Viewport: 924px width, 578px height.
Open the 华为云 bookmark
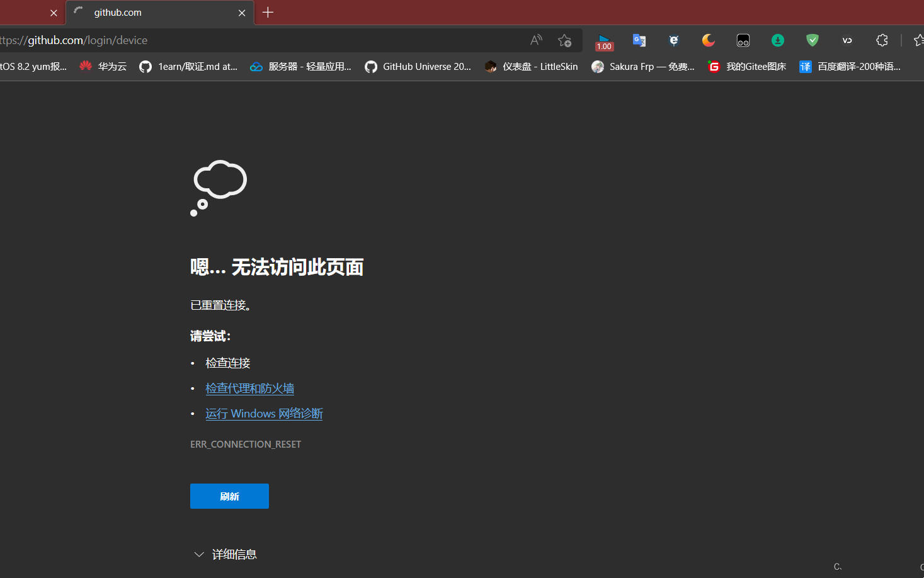pos(103,67)
